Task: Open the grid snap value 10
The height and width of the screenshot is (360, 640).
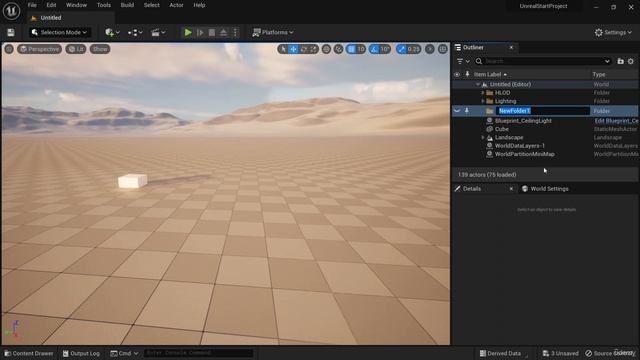Action: click(x=361, y=49)
